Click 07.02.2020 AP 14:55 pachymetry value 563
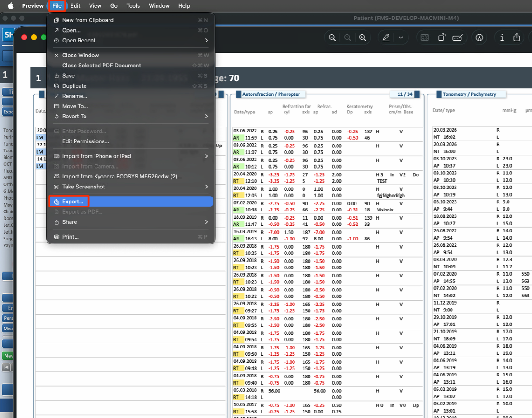This screenshot has width=532, height=418. 525,281
